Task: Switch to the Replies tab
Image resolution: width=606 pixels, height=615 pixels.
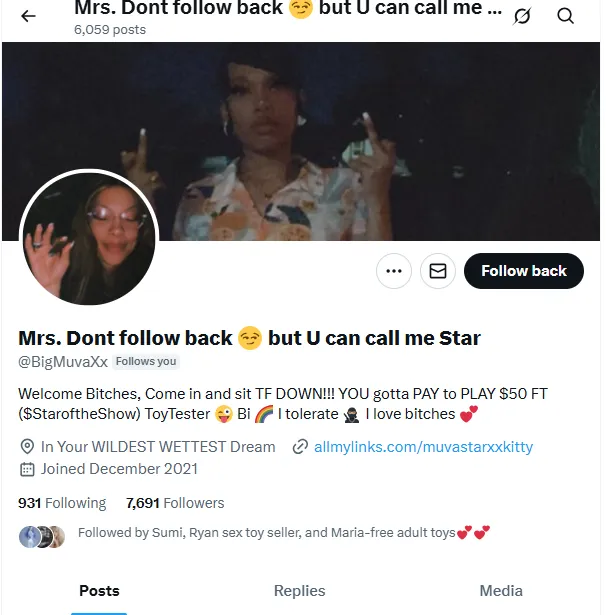Action: click(x=300, y=591)
